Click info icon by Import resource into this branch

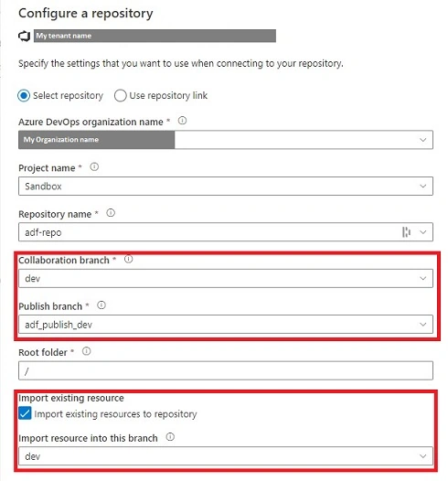170,437
